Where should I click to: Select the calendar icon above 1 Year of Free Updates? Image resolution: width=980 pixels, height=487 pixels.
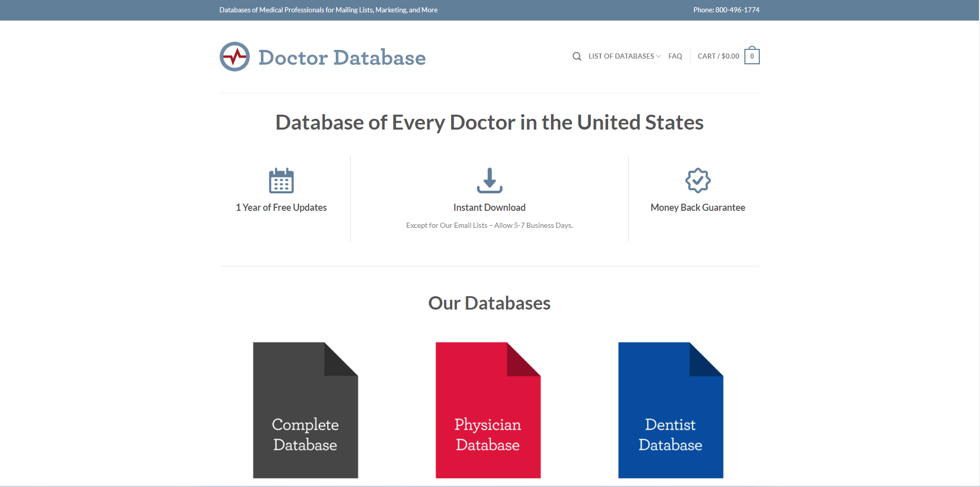point(281,181)
